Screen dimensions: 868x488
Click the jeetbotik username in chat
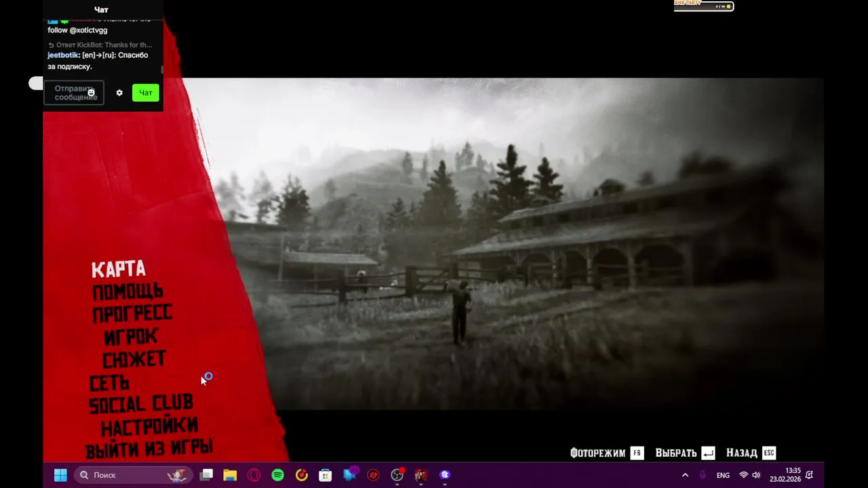pos(63,55)
